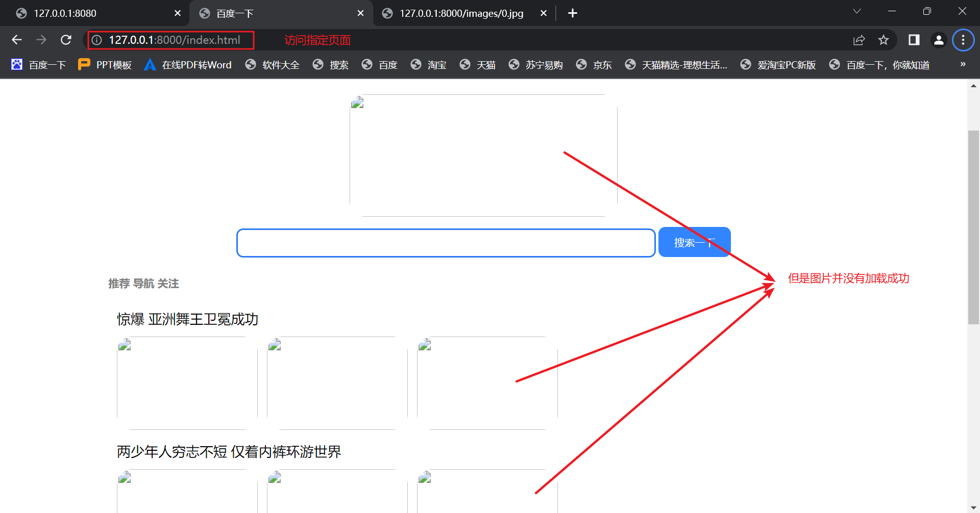Click the address bar URL
The height and width of the screenshot is (513, 980).
pos(175,40)
